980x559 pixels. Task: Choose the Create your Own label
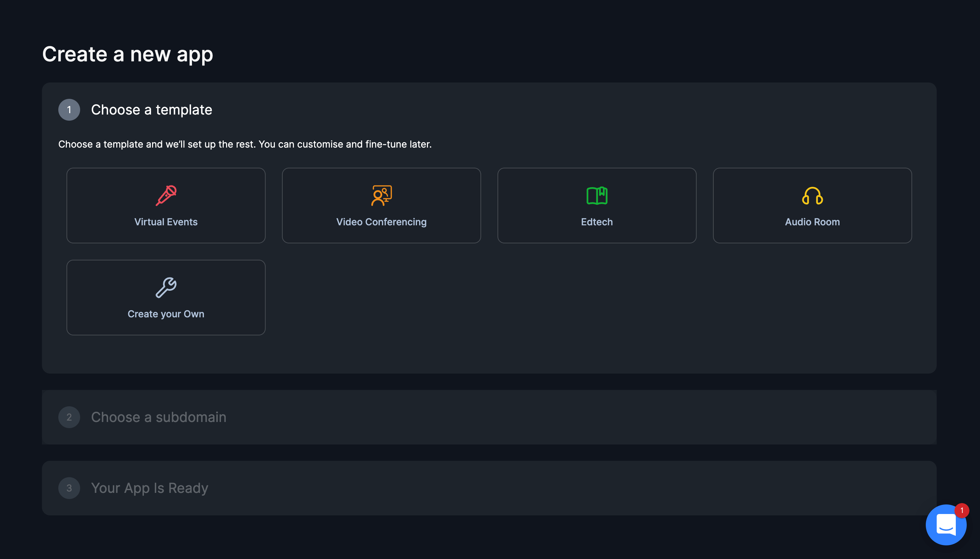click(166, 314)
